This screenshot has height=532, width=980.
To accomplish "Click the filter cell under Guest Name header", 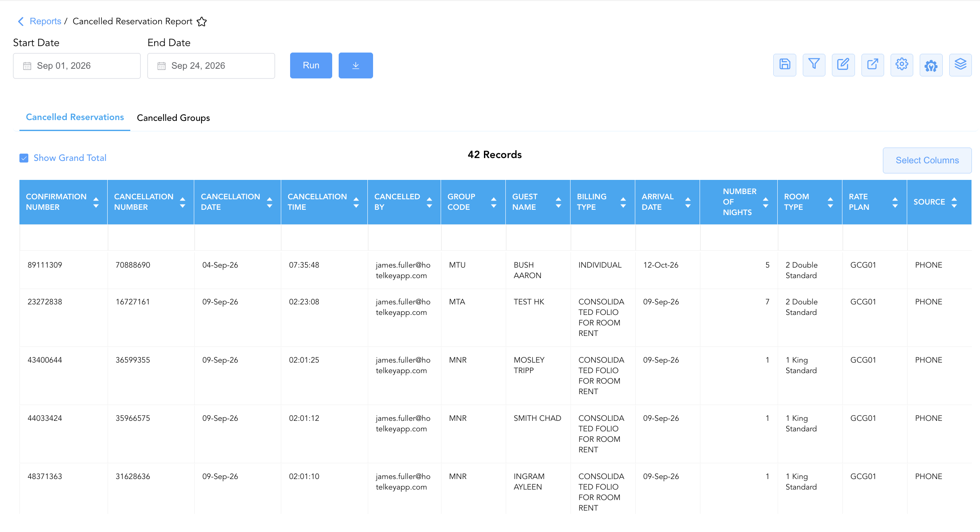I will tap(538, 237).
